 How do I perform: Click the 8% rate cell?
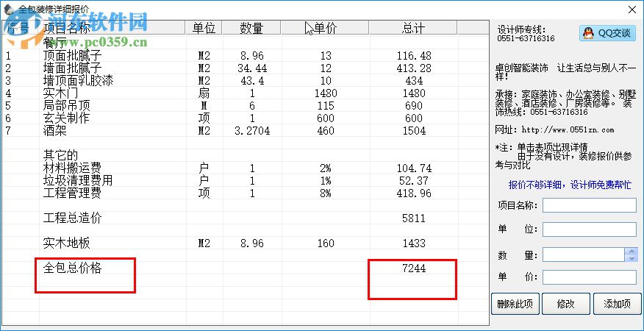coord(325,193)
